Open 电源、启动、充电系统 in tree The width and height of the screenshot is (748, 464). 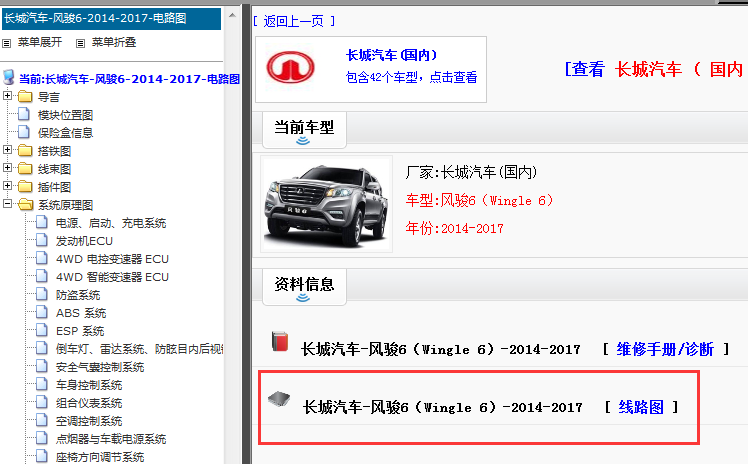point(111,223)
